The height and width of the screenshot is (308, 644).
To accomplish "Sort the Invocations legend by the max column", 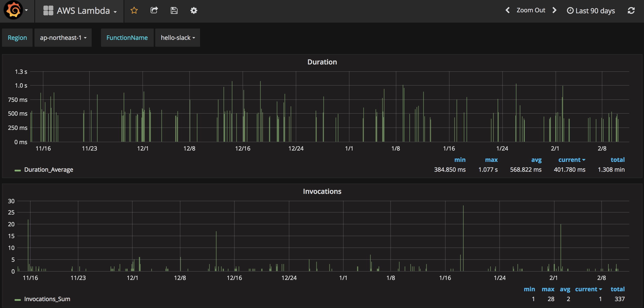I will click(x=548, y=289).
